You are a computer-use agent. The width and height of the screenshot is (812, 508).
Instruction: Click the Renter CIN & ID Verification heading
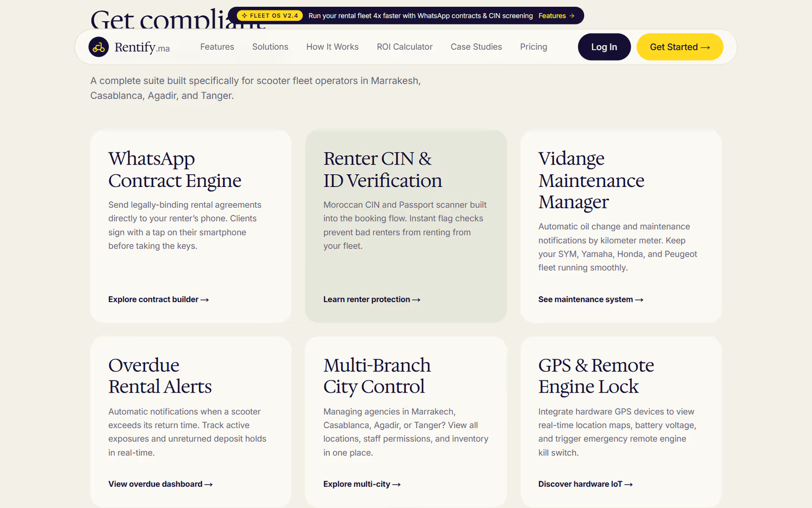(383, 170)
